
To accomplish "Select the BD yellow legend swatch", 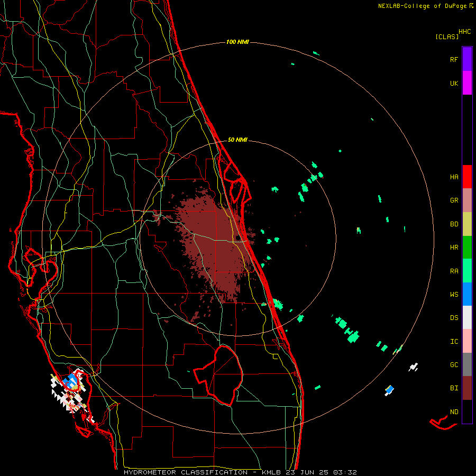I will pyautogui.click(x=467, y=224).
